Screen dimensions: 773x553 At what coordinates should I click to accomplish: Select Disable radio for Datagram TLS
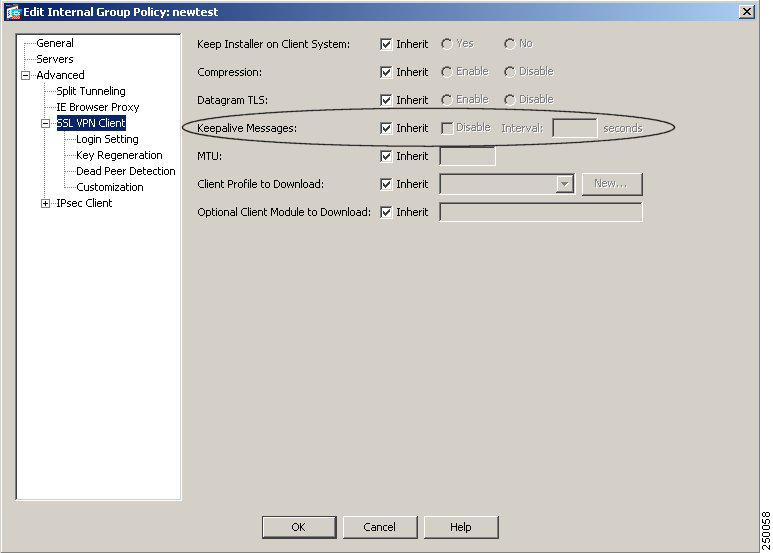(x=510, y=100)
